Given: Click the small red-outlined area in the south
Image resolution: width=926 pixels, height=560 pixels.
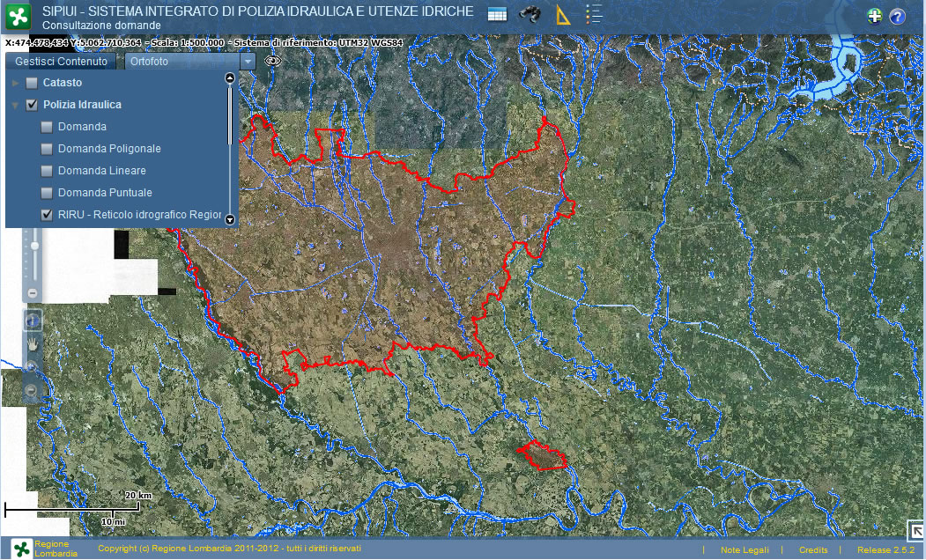Looking at the screenshot, I should coord(542,456).
